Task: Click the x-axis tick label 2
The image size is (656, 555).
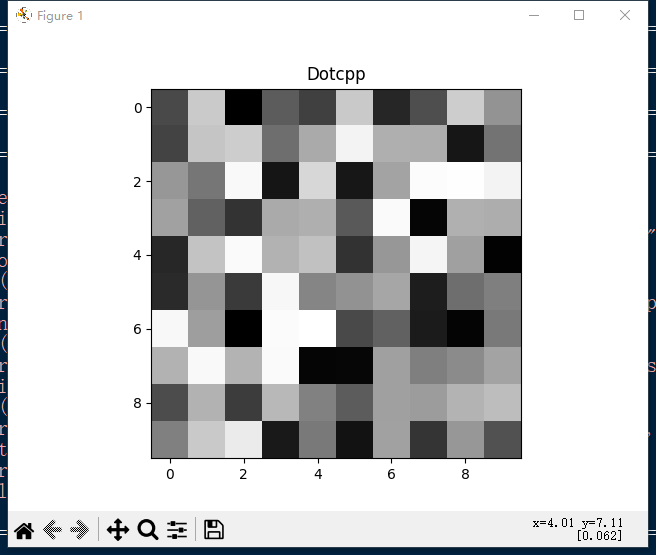Action: [x=243, y=474]
